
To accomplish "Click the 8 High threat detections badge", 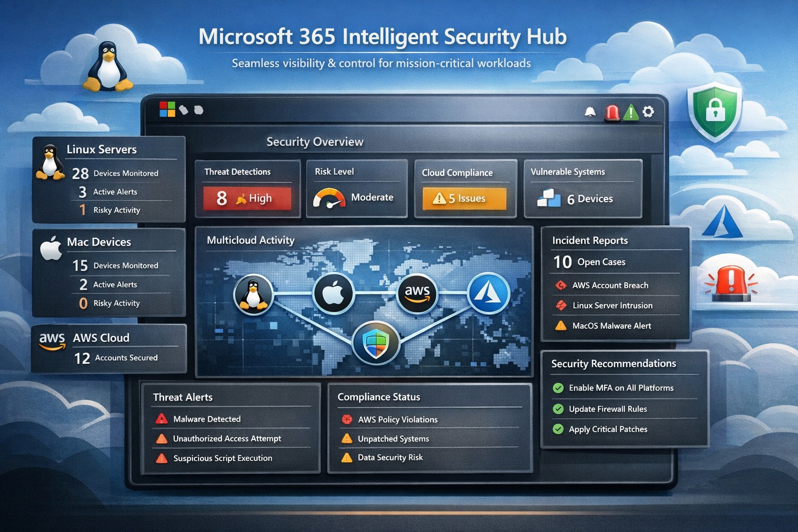I will click(247, 198).
